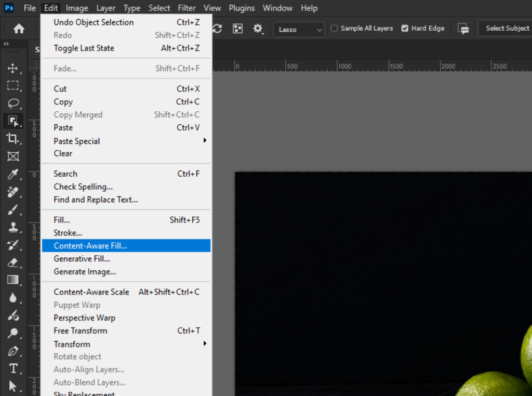Close the open Edit menu
This screenshot has height=396, width=532.
[x=51, y=8]
